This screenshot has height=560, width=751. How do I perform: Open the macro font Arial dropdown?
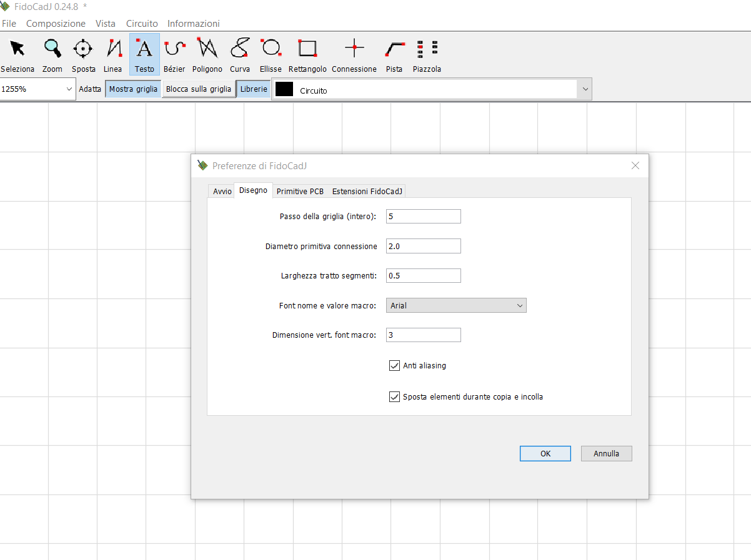(x=456, y=306)
